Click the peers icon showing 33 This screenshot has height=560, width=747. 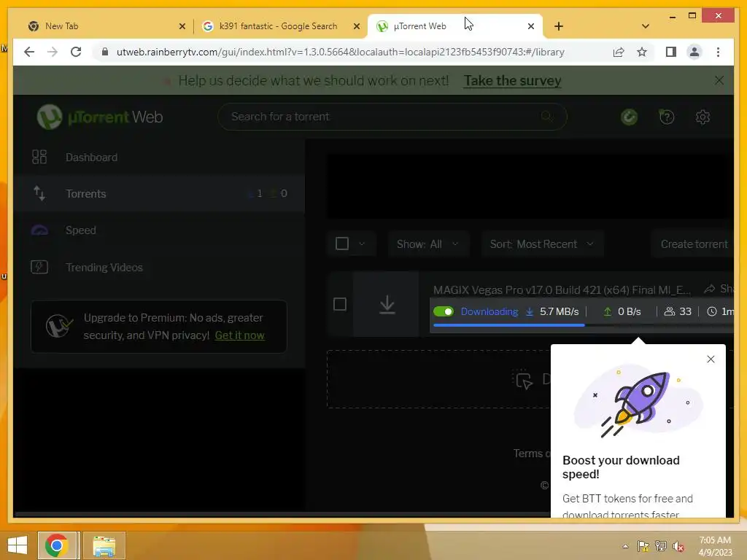(670, 311)
